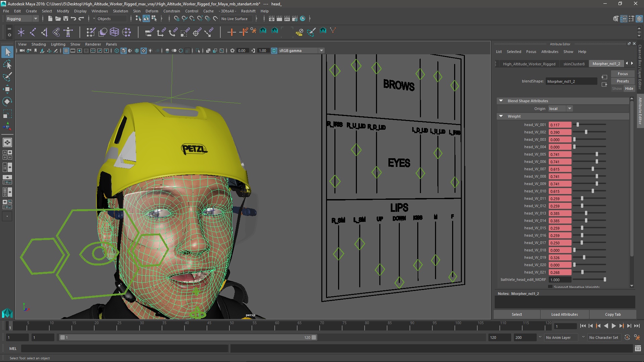Open the Redshift menu
The width and height of the screenshot is (644, 362).
pos(248,11)
